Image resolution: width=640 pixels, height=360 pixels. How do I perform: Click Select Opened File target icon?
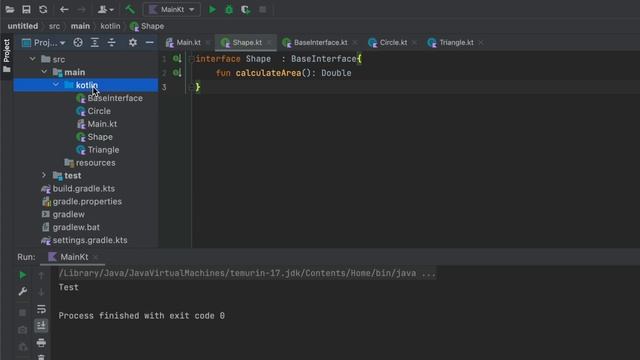78,42
